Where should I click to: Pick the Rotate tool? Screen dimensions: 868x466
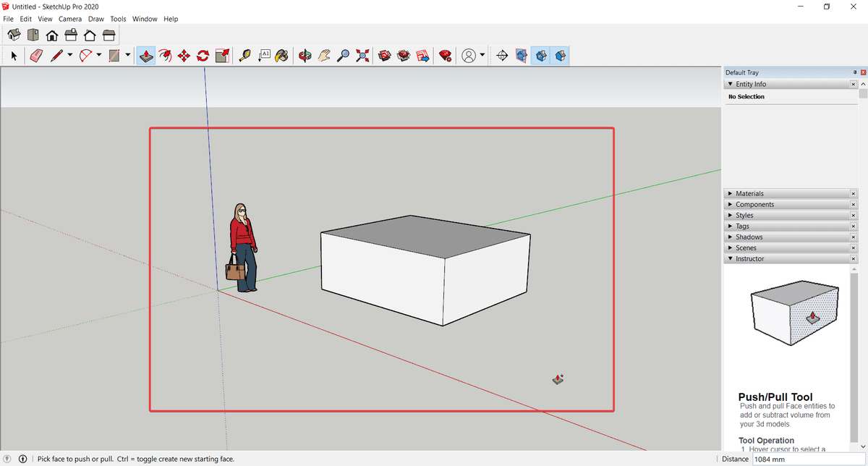click(203, 56)
